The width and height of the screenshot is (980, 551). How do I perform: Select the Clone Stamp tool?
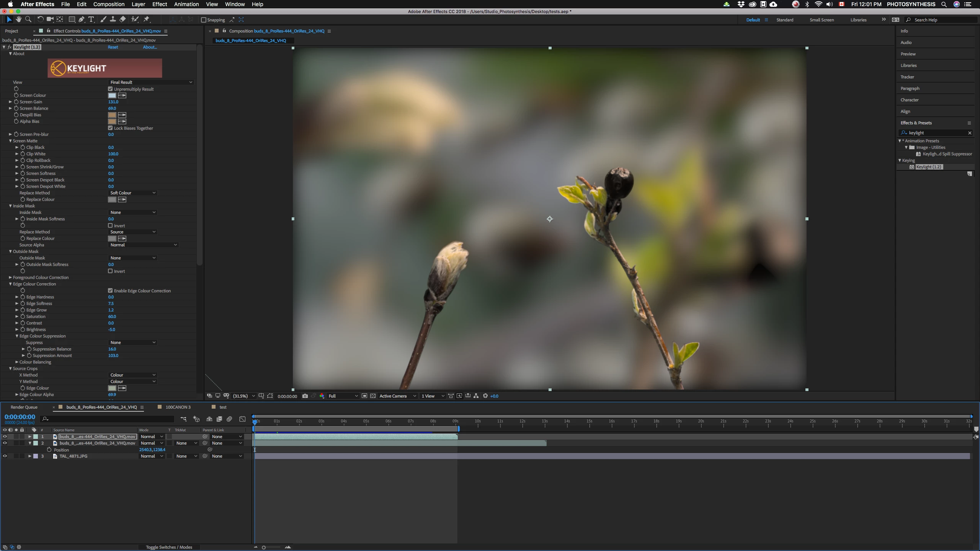tap(113, 19)
